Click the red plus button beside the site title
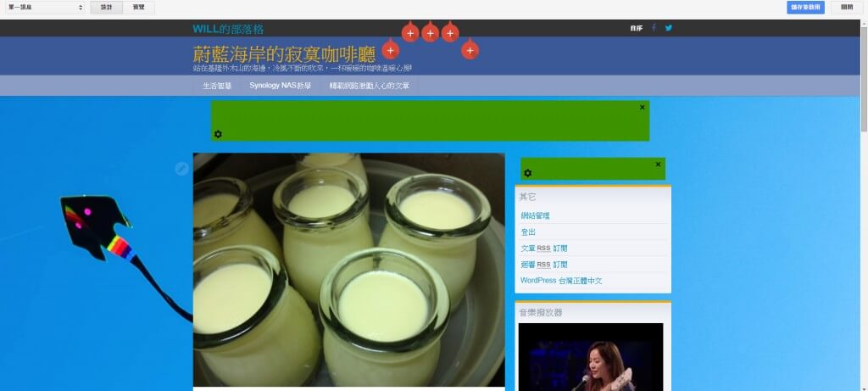 (390, 51)
